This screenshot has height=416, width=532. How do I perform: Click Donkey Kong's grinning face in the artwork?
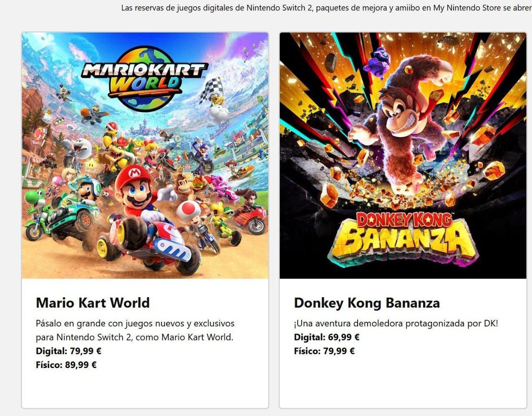click(x=399, y=115)
